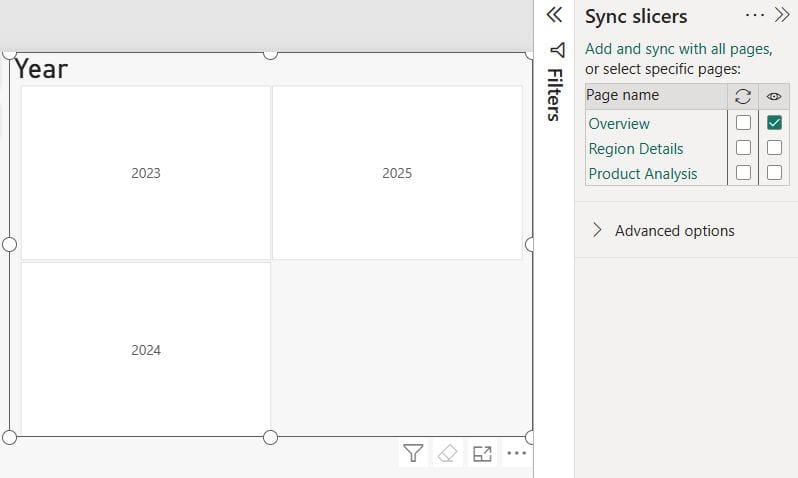
Task: Click the left-middle handle of slicer
Action: (x=10, y=245)
